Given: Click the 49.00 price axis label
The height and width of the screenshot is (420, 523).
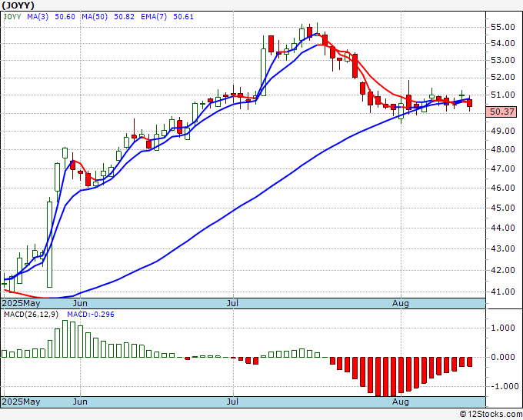Looking at the screenshot, I should pyautogui.click(x=503, y=131).
